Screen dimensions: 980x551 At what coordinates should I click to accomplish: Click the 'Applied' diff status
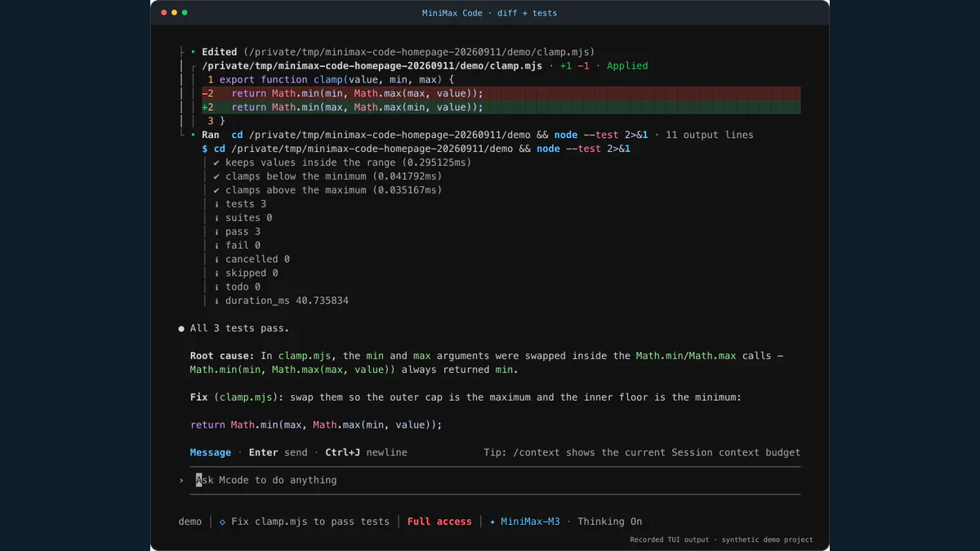627,65
